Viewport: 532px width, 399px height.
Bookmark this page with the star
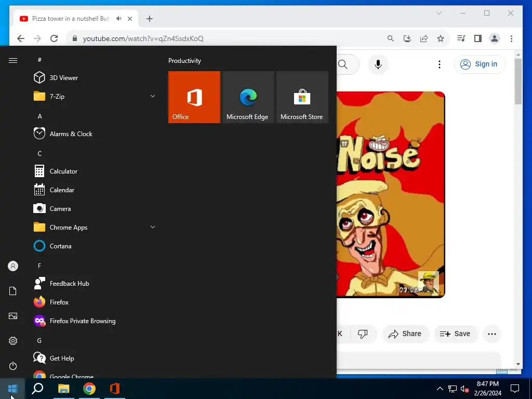[441, 38]
